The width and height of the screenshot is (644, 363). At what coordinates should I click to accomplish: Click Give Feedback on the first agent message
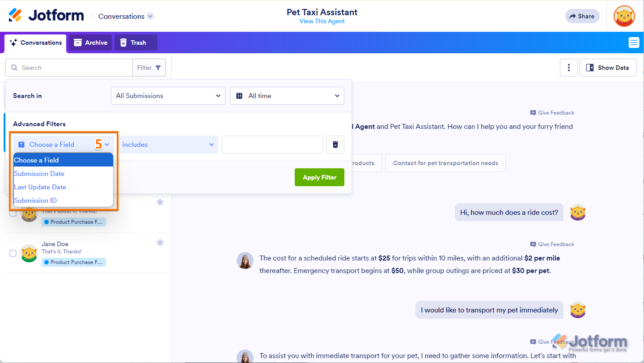coord(552,113)
